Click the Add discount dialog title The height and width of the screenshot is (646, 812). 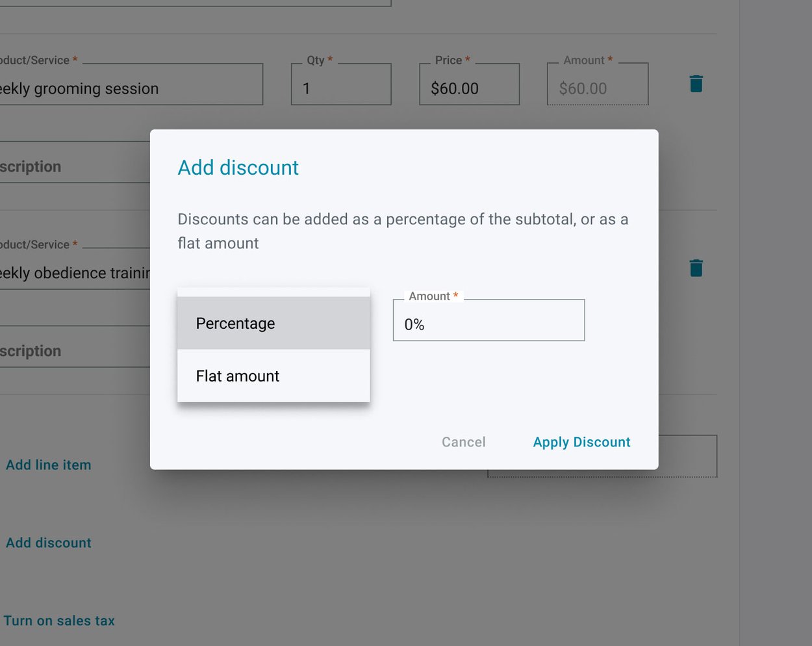238,167
